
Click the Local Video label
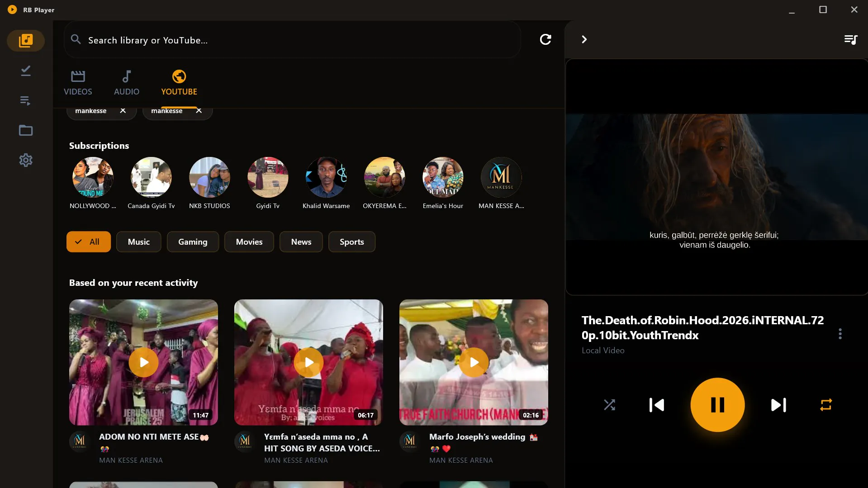[603, 351]
